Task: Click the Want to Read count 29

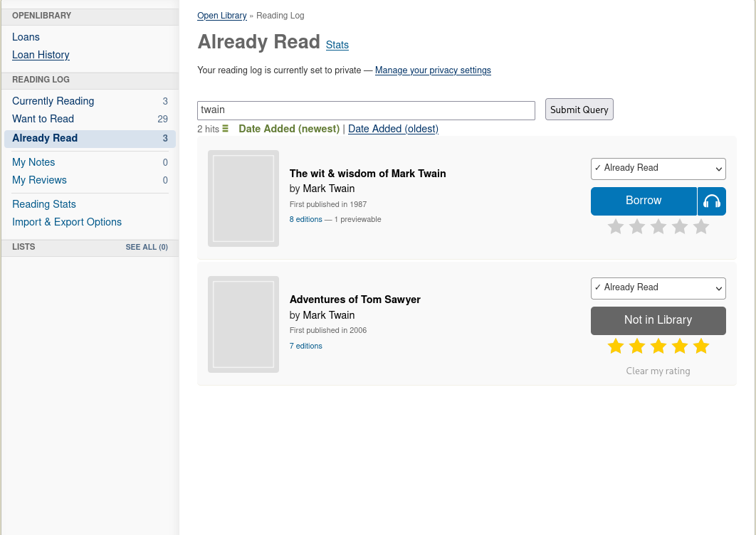Action: coord(162,119)
